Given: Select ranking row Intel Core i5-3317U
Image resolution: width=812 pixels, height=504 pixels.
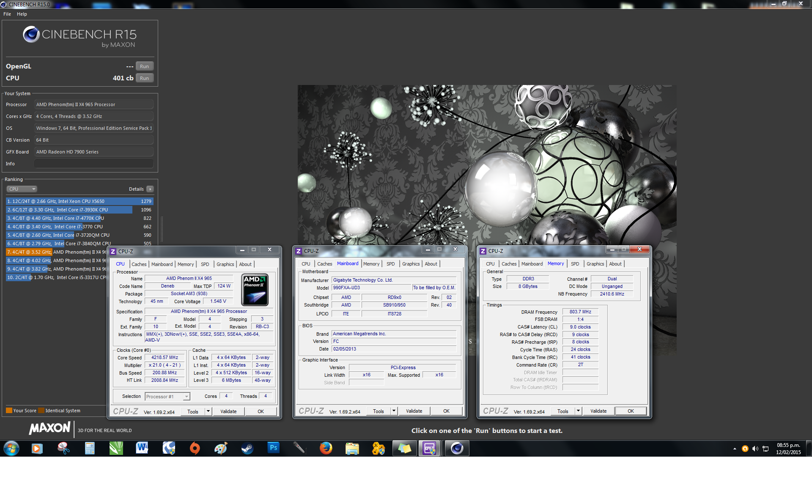Looking at the screenshot, I should click(x=56, y=277).
